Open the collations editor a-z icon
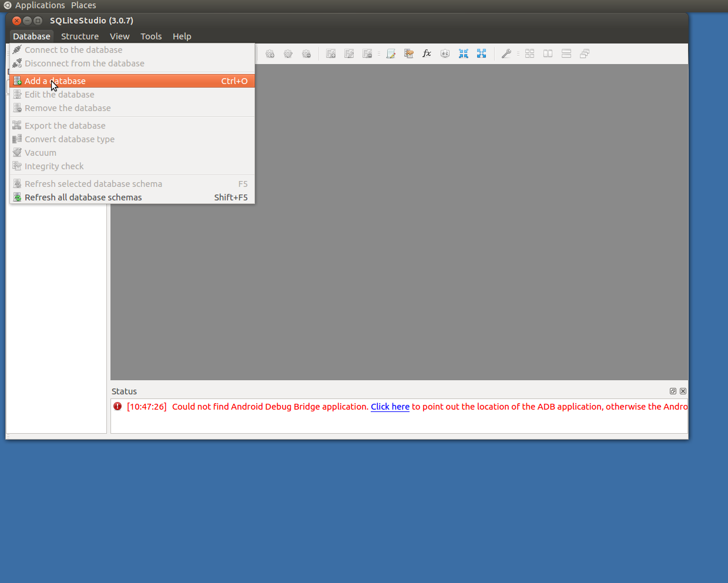The height and width of the screenshot is (583, 728). click(445, 53)
